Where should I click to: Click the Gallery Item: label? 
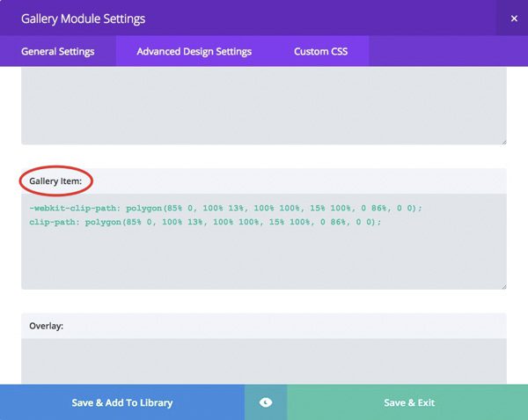[x=55, y=181]
